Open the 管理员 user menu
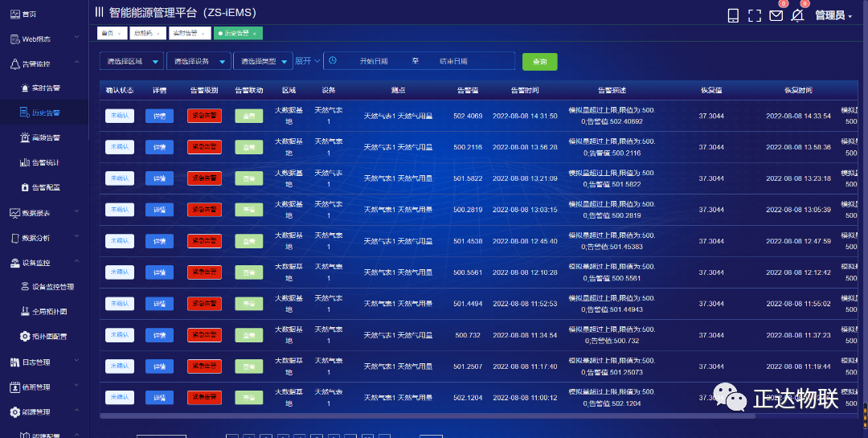The width and height of the screenshot is (868, 438). [833, 15]
